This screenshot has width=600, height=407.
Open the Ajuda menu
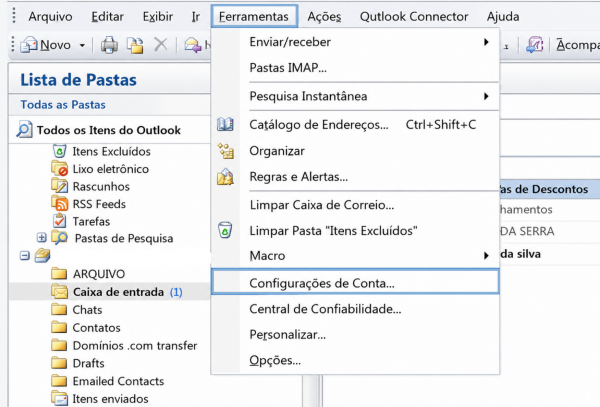click(x=503, y=16)
